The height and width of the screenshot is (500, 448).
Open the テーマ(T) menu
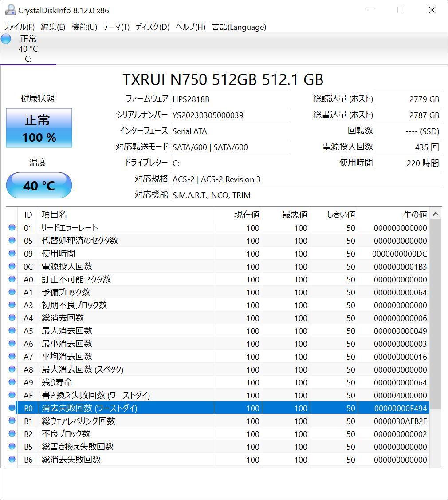point(116,27)
